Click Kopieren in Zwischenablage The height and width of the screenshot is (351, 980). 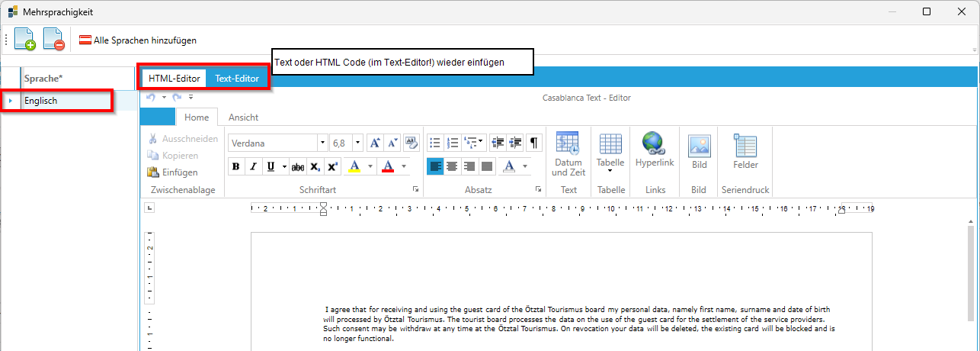[173, 156]
